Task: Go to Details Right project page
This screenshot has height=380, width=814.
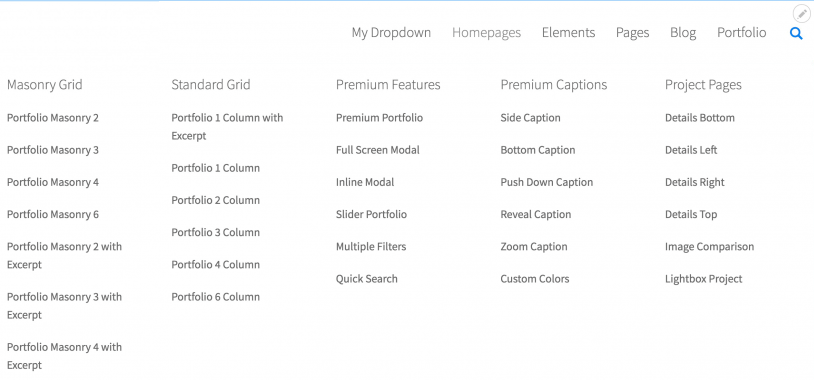Action: pyautogui.click(x=695, y=182)
